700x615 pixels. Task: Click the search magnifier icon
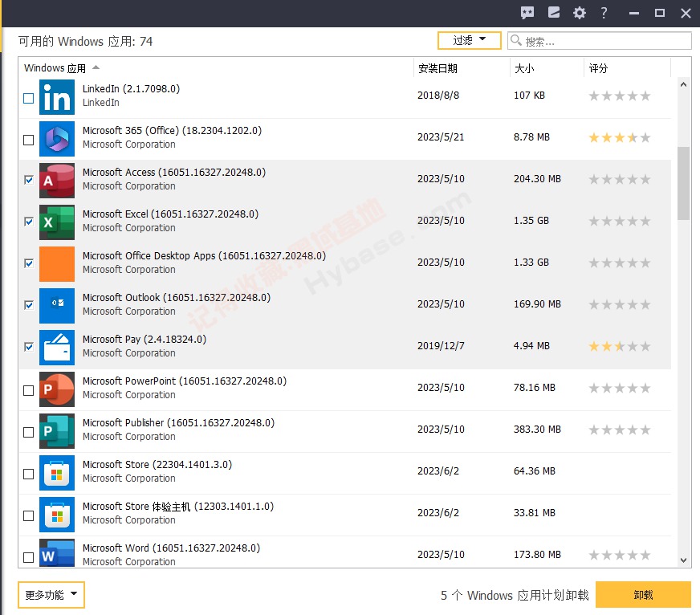[516, 41]
